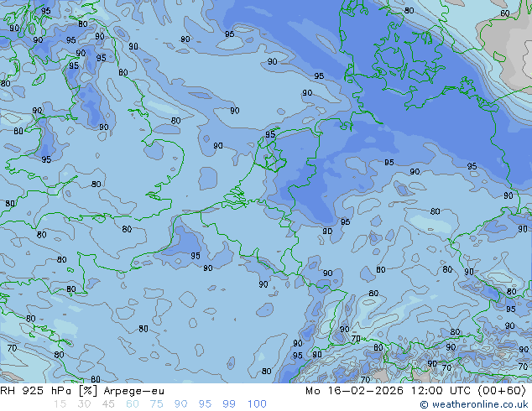532x411 pixels.
Task: Click the legend value 99
Action: click(x=229, y=404)
